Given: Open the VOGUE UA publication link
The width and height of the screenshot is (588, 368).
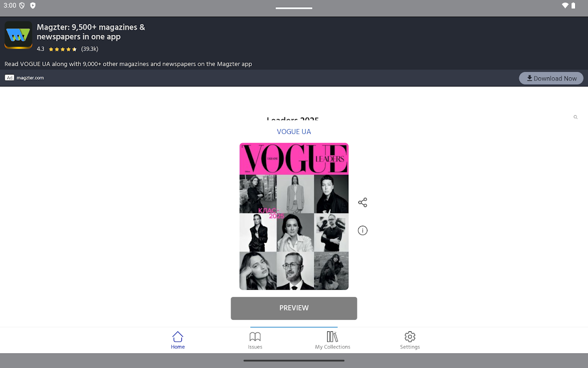Looking at the screenshot, I should coord(294,132).
